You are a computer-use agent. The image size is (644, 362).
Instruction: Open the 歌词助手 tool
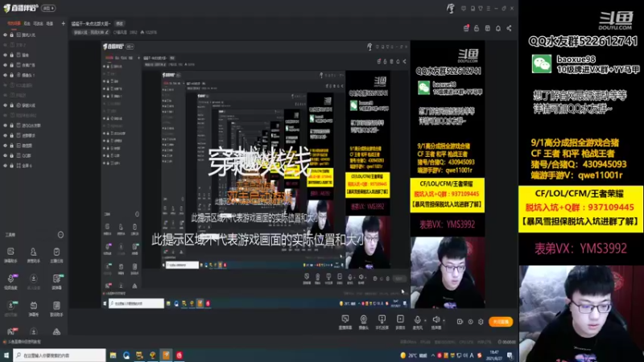[x=56, y=308]
